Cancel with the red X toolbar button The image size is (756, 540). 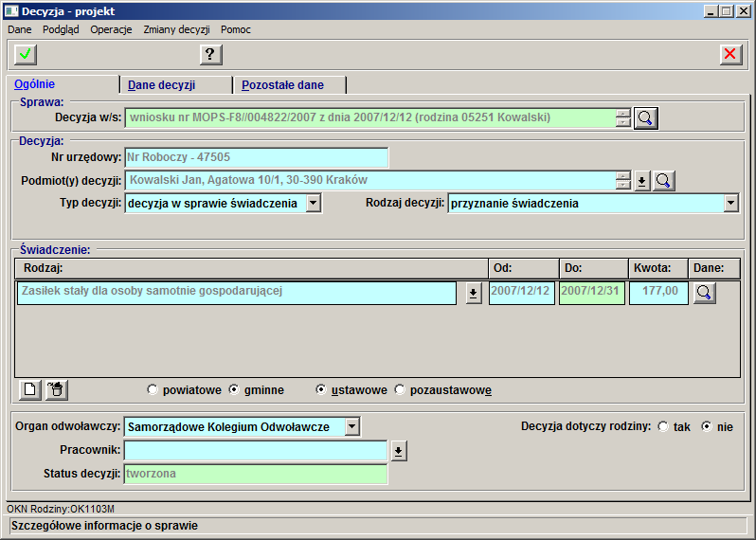coord(731,54)
